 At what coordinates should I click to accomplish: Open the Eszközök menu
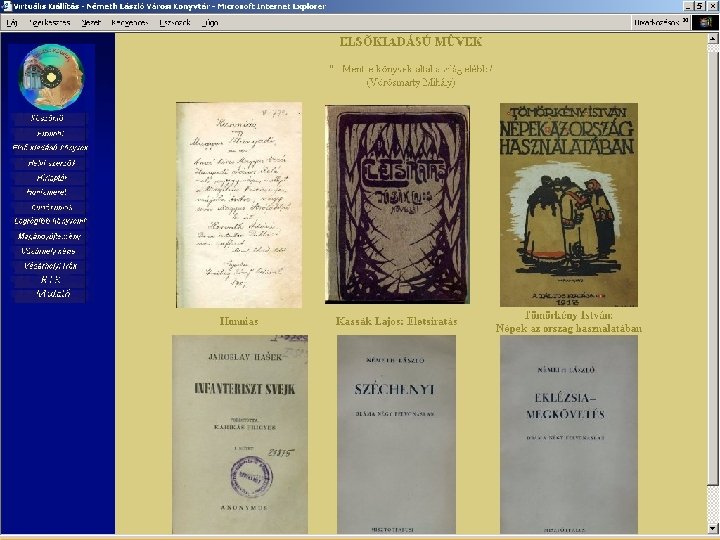coord(174,22)
